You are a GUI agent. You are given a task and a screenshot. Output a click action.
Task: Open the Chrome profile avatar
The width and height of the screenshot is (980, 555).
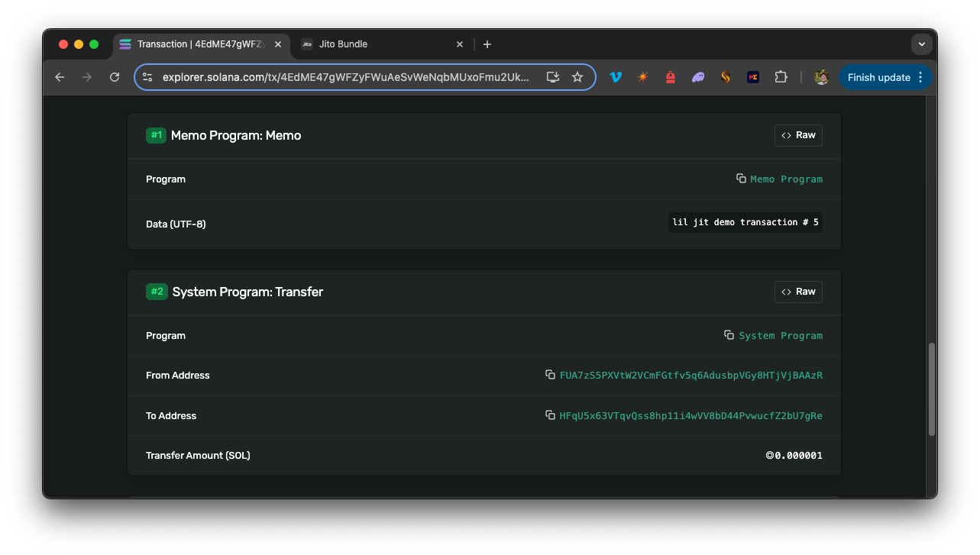point(822,77)
